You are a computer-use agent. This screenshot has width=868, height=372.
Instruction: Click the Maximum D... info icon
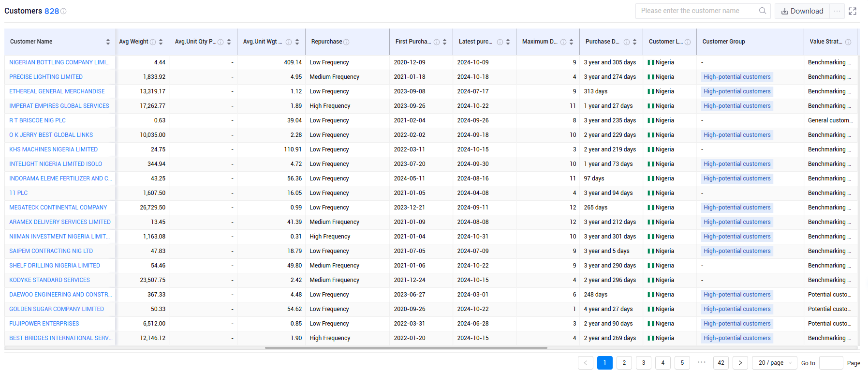coord(563,42)
